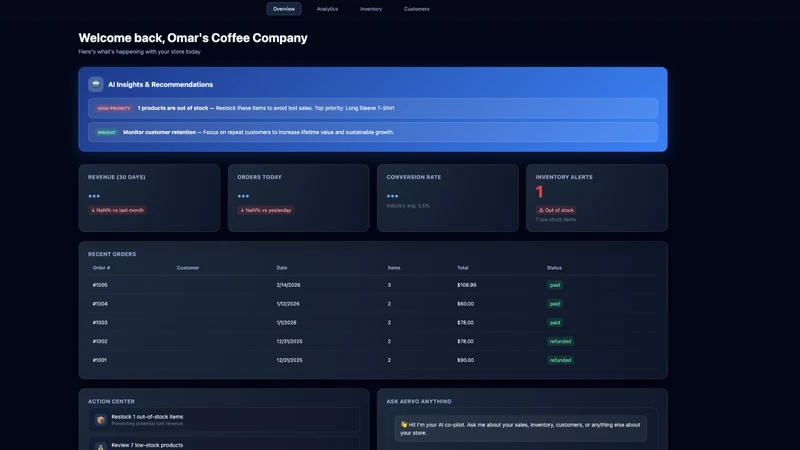
Task: Click the Action Center heading
Action: point(111,402)
